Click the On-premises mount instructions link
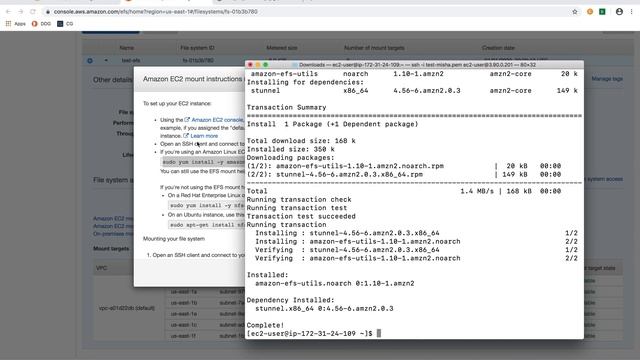The image size is (640, 360). click(113, 234)
